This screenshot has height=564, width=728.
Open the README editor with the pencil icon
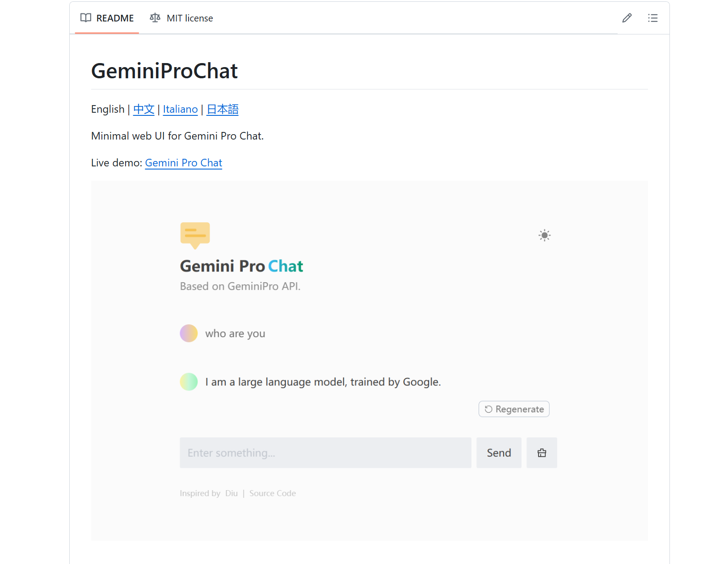627,18
